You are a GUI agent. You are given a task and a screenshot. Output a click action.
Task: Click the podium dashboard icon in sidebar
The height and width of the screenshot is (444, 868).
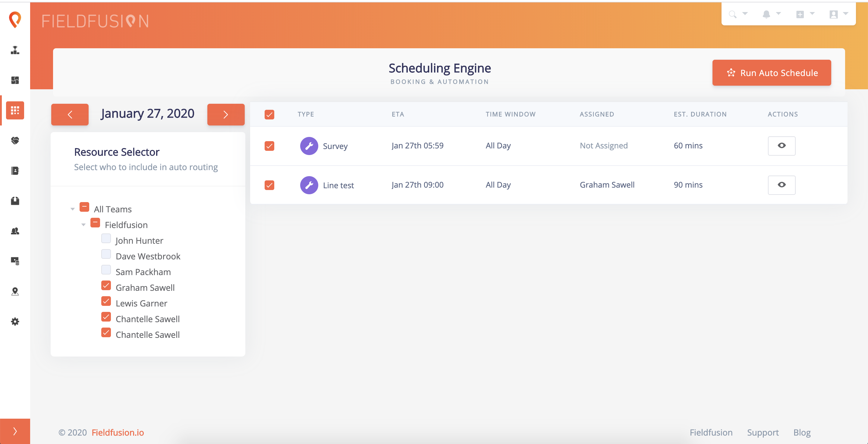(x=15, y=50)
